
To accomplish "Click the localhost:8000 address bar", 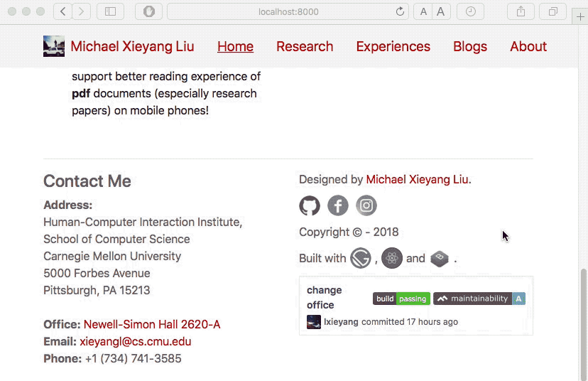I will [288, 11].
